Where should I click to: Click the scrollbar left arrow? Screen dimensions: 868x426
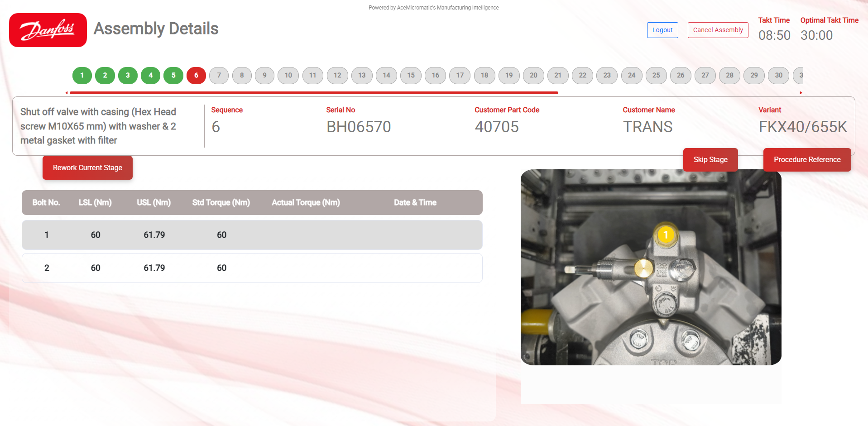[x=67, y=93]
